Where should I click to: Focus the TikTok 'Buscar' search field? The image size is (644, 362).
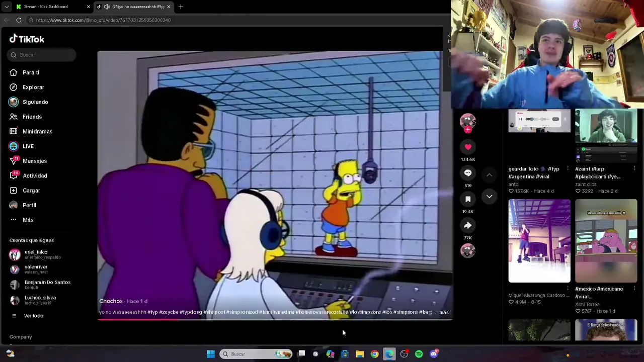tap(42, 55)
